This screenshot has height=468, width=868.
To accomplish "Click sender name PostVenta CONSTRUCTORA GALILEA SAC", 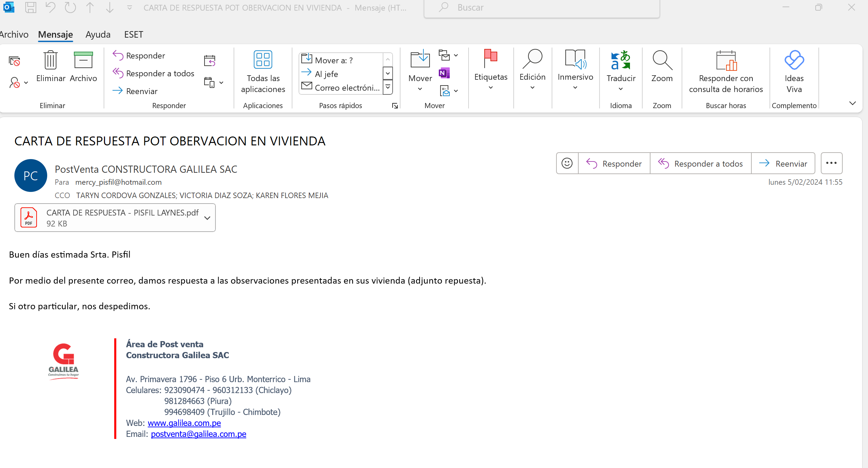I will point(146,169).
